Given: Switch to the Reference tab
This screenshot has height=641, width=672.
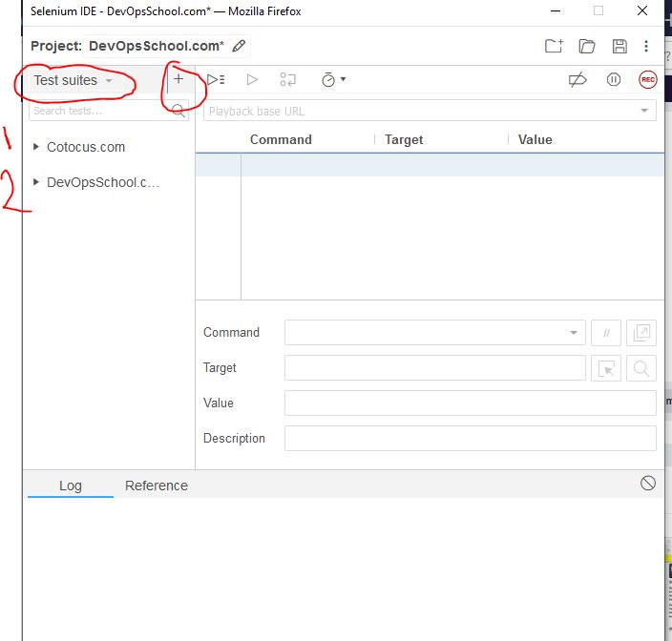Looking at the screenshot, I should (157, 486).
